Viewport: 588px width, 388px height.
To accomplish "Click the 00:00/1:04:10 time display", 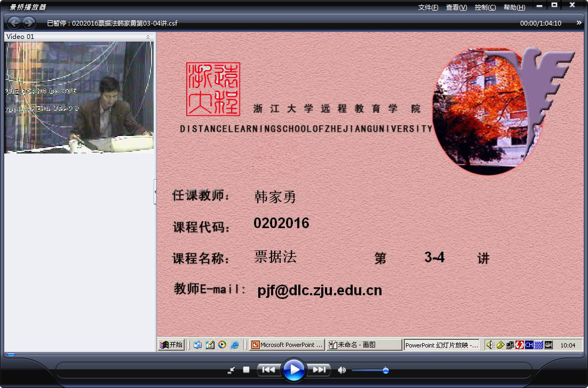I will (541, 23).
